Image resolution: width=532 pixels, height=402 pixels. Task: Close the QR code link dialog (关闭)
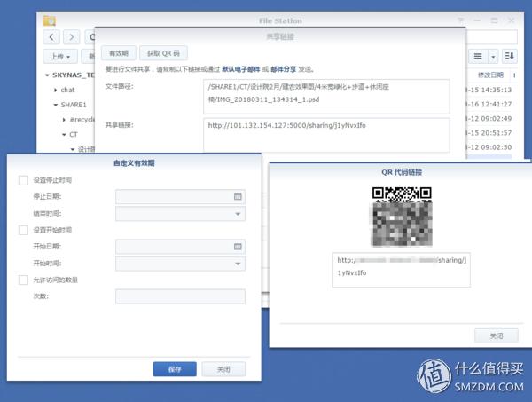click(x=497, y=335)
